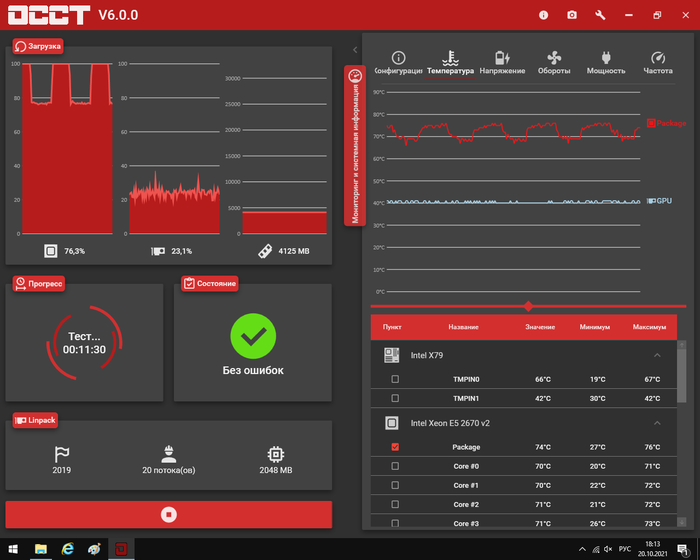Click the Linpack panel label
This screenshot has width=700, height=560.
tap(35, 420)
